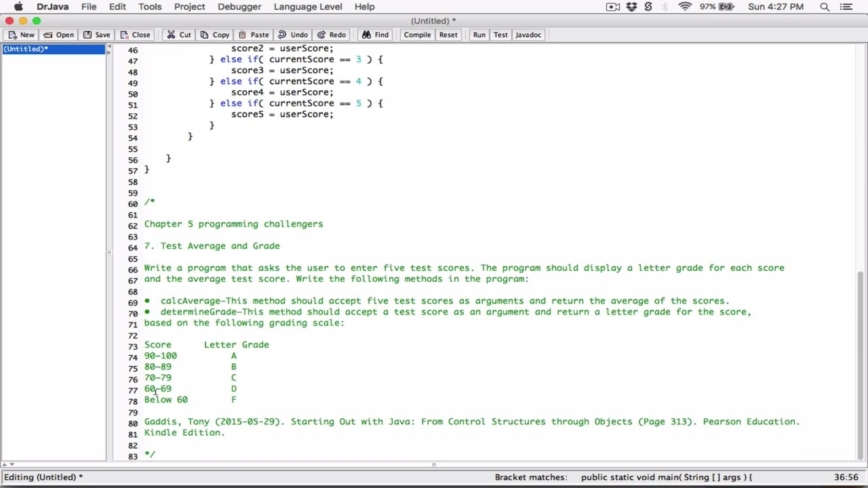Viewport: 868px width, 488px height.
Task: Open the DrJava application menu
Action: 52,7
